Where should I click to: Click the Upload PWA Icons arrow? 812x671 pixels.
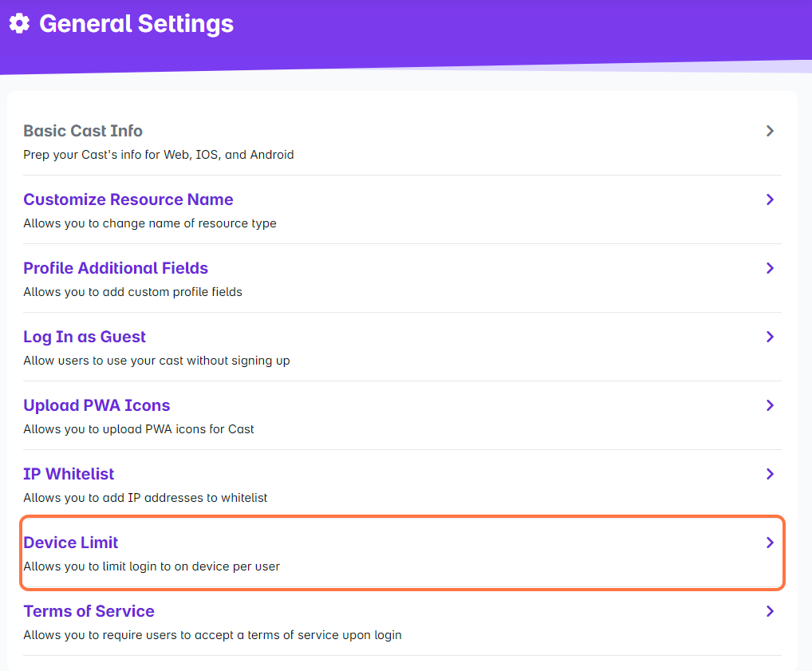[770, 405]
